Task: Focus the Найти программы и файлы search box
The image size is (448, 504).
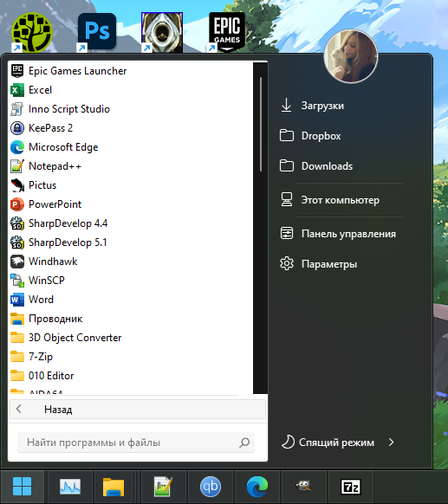Action: point(136,443)
